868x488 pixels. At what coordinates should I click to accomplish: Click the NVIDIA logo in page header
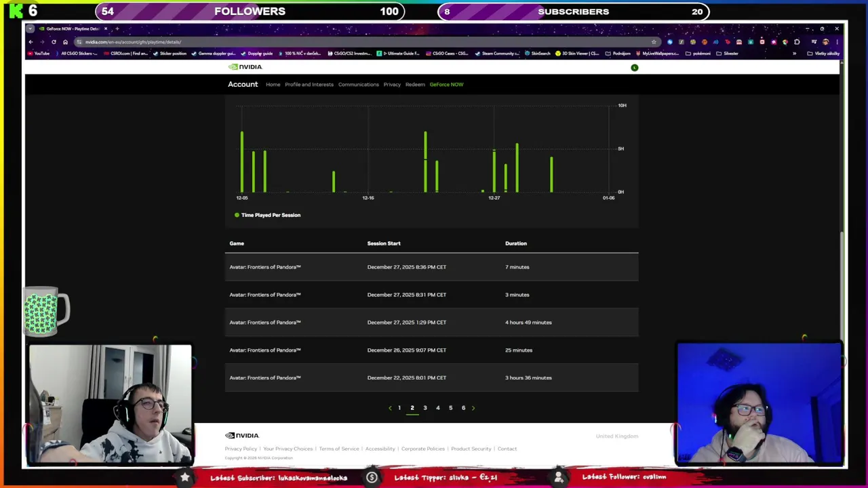click(245, 67)
